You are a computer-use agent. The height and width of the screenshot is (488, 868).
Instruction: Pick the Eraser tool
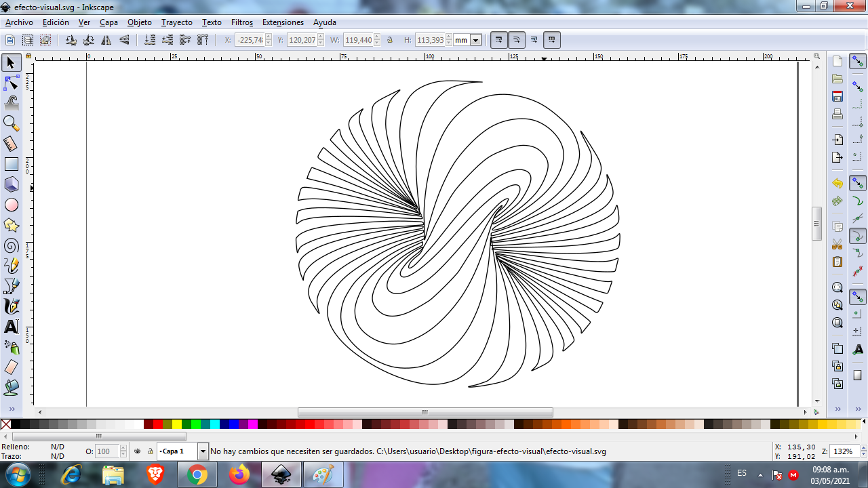click(11, 367)
